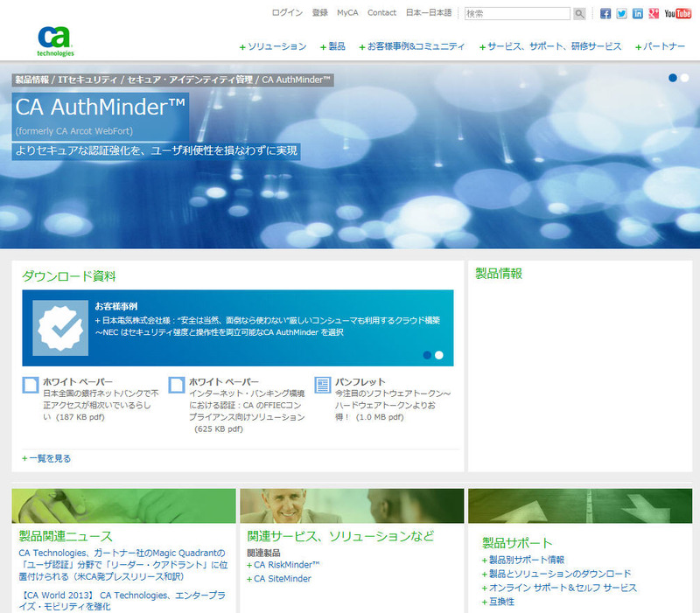Screen dimensions: 700x613
Task: Open the Facebook page icon
Action: 605,14
